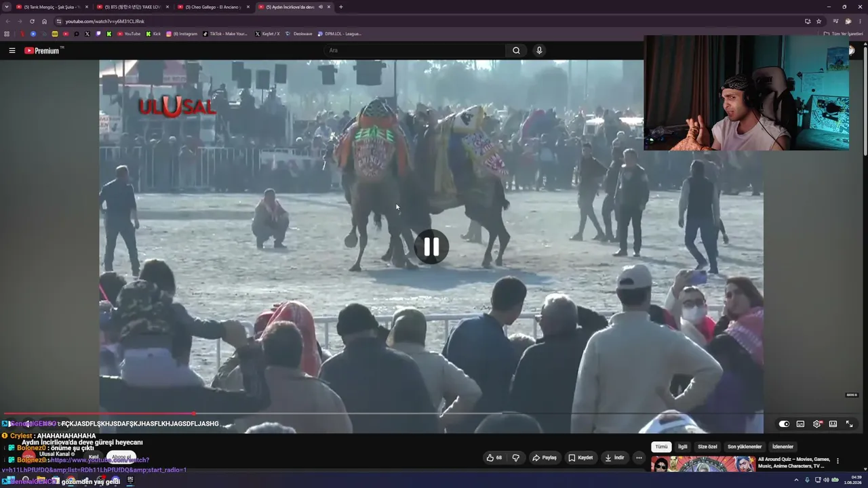The image size is (868, 488).
Task: Click the YouTube search magnifier button
Action: point(516,50)
